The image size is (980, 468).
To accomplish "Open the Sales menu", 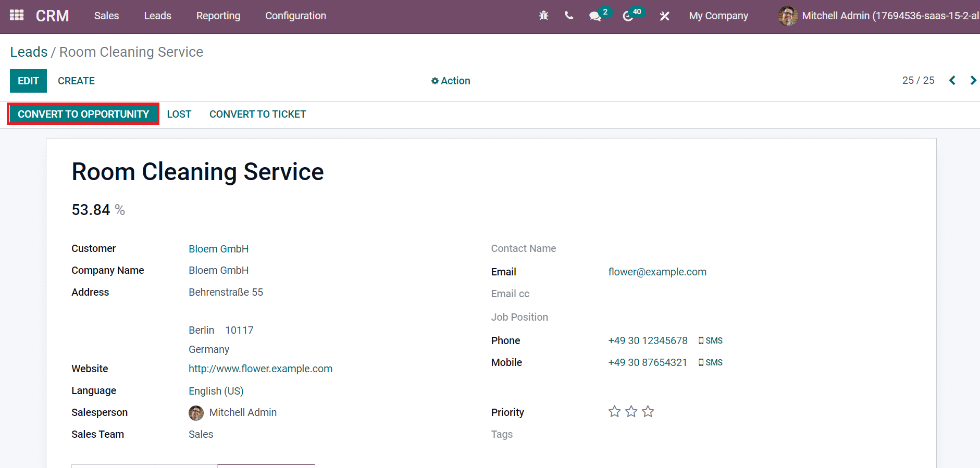I will coord(106,16).
